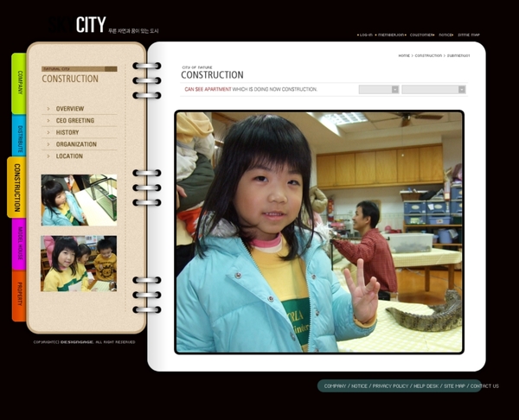Viewport: 519px width, 420px height.
Task: Click Notice in the footer bar
Action: [x=359, y=386]
